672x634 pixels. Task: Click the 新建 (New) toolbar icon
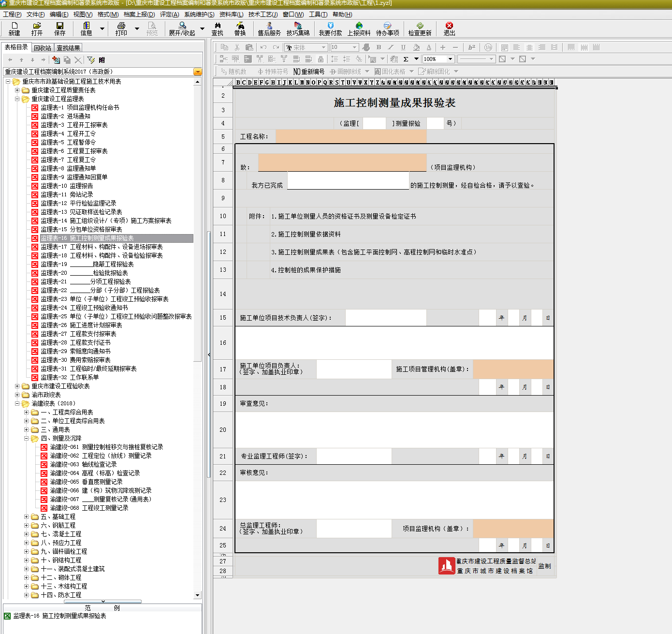point(14,29)
